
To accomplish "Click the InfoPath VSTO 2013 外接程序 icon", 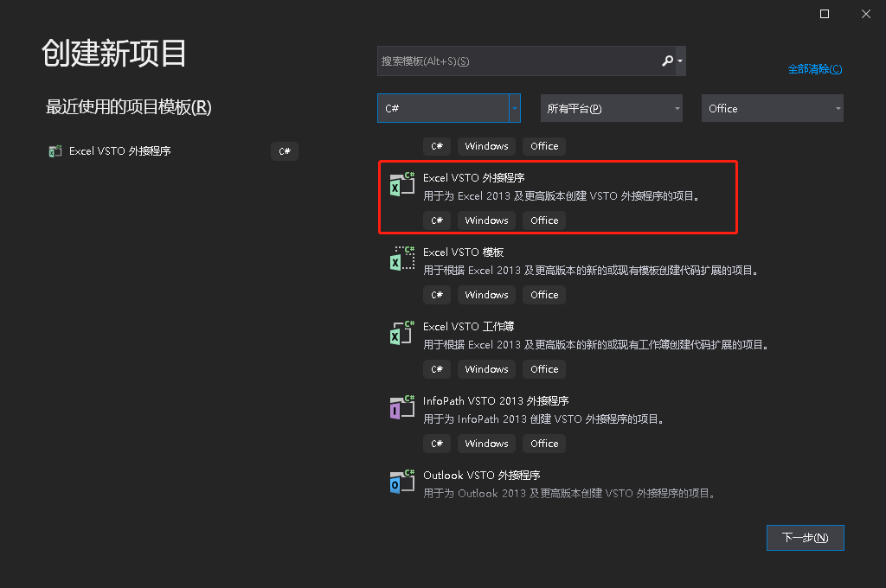I will (401, 407).
